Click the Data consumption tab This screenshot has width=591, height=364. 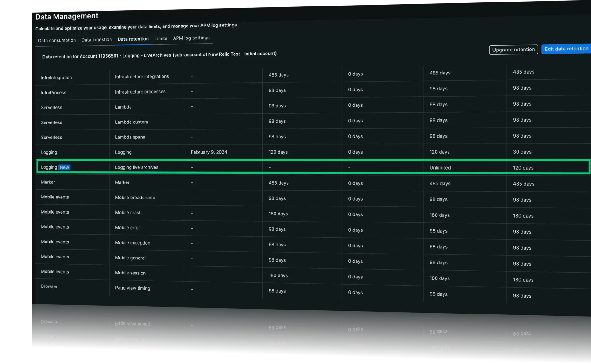(x=57, y=39)
